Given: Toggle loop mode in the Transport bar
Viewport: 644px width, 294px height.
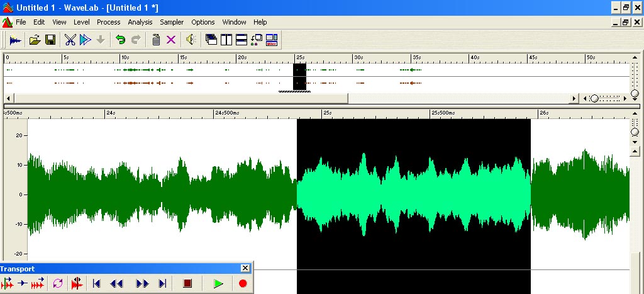Looking at the screenshot, I should pos(58,284).
